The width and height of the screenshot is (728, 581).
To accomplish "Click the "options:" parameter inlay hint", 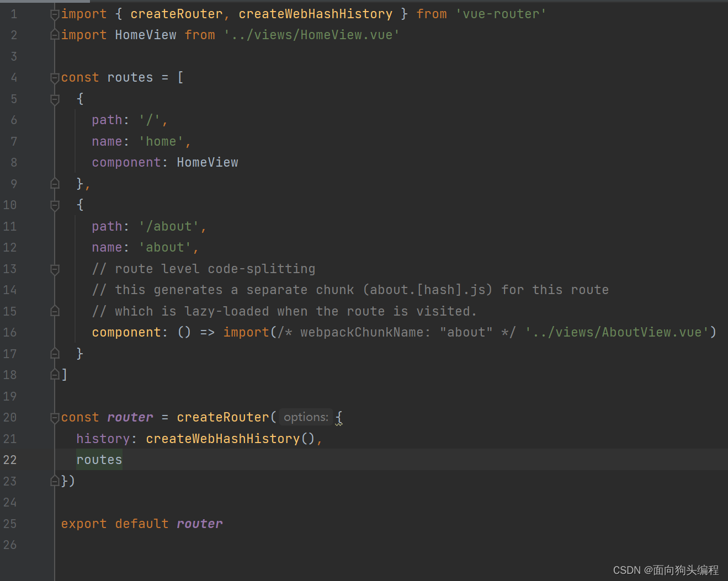I will tap(306, 418).
